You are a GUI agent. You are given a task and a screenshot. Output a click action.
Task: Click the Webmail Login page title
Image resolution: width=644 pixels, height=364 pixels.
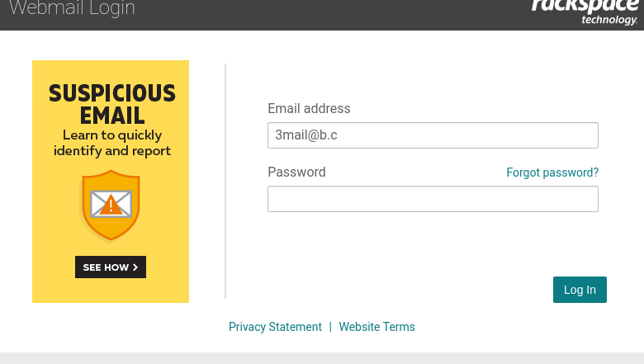point(72,8)
